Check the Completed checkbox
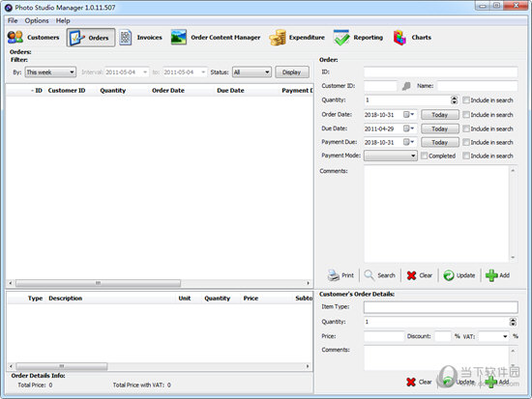Image resolution: width=532 pixels, height=399 pixels. click(424, 156)
